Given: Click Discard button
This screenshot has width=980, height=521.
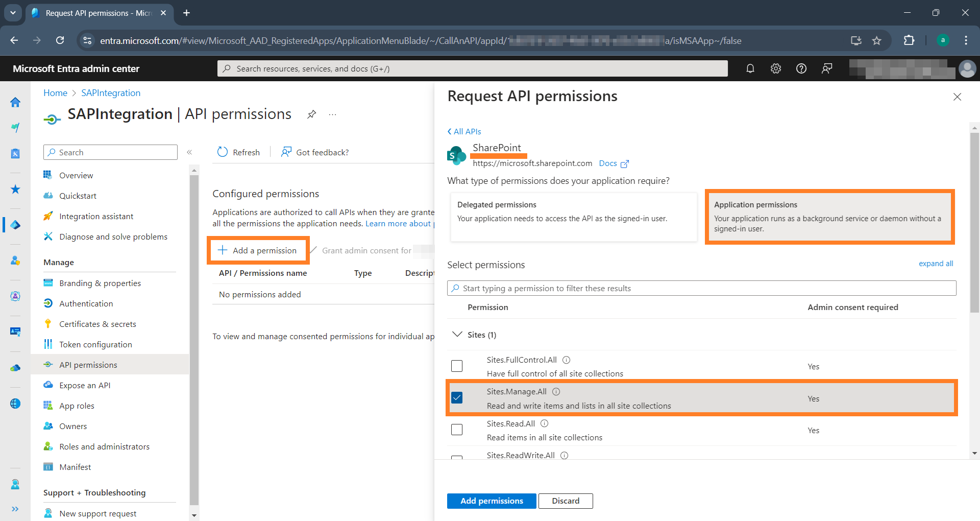Looking at the screenshot, I should 566,501.
